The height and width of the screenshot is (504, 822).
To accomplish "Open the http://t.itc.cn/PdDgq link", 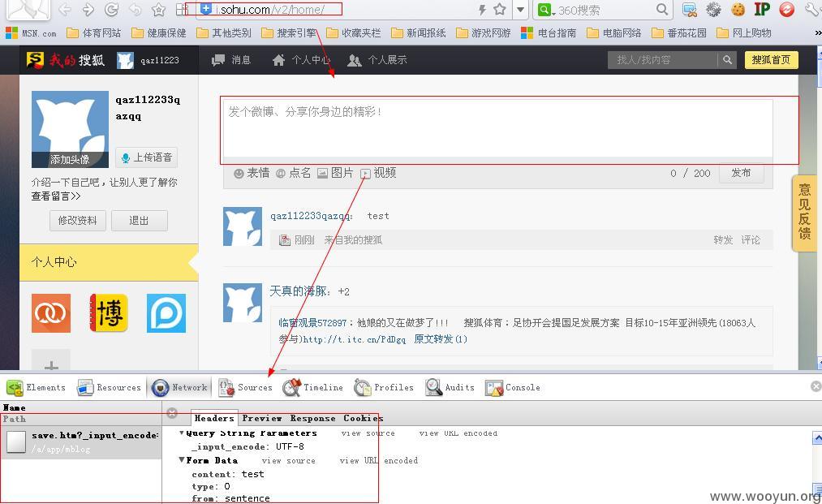I will tap(355, 339).
